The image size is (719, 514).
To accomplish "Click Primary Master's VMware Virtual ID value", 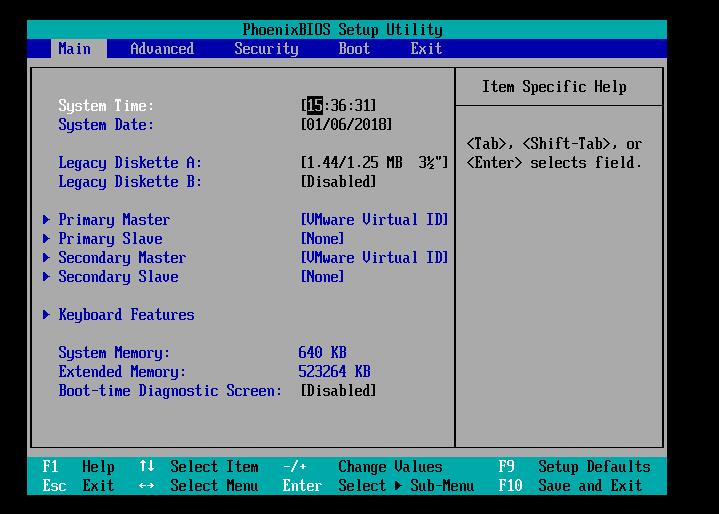I will (374, 220).
